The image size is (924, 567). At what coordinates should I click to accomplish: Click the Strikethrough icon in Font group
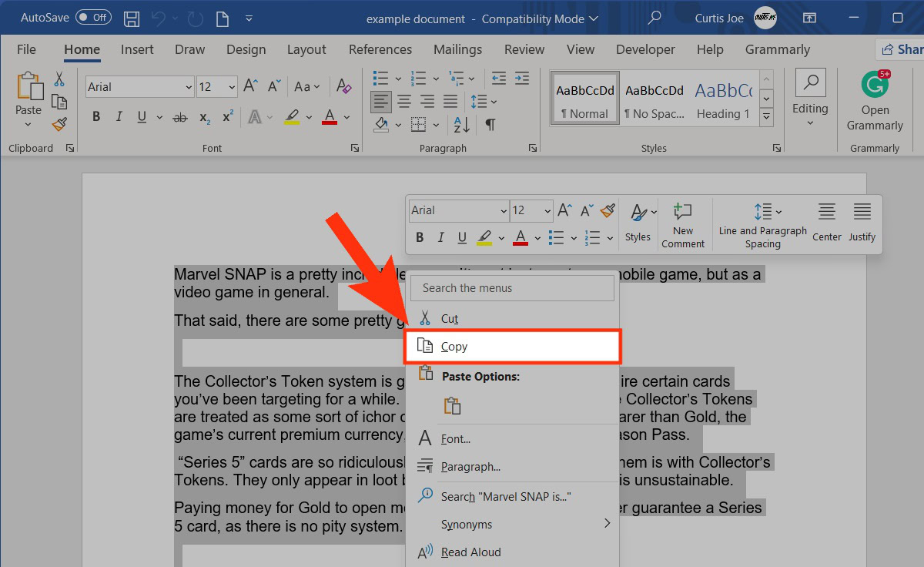point(180,118)
